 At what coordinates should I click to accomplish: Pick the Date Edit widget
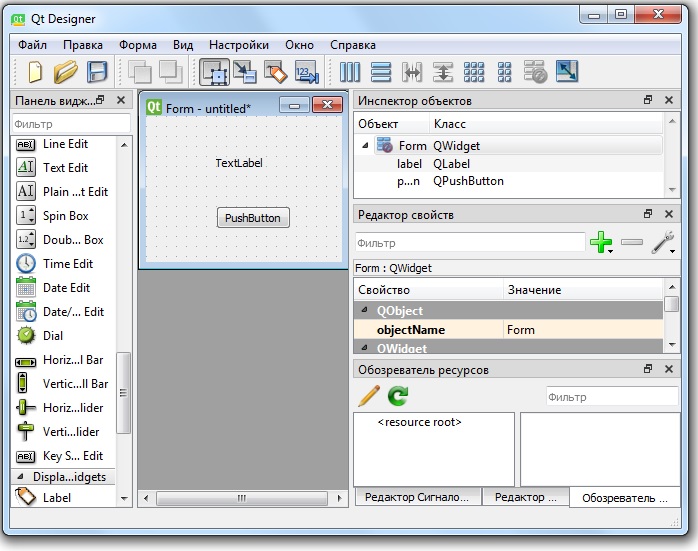tap(65, 288)
